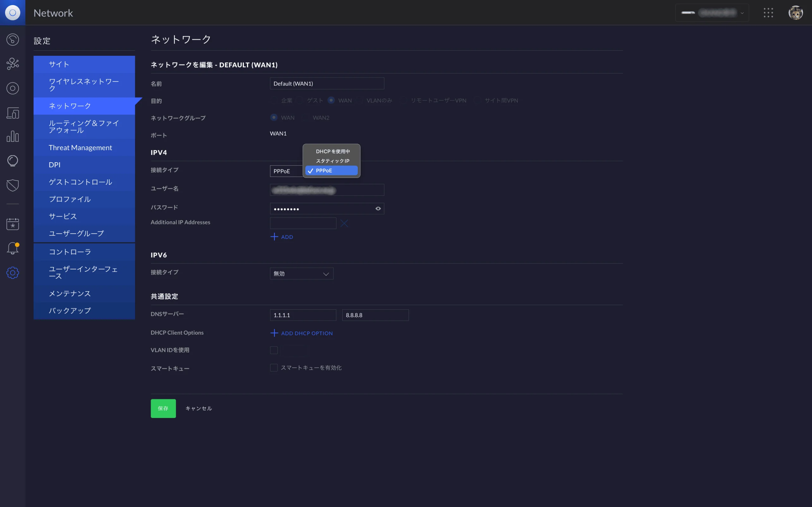Open the Alerts bell icon
The width and height of the screenshot is (812, 507).
(x=13, y=248)
